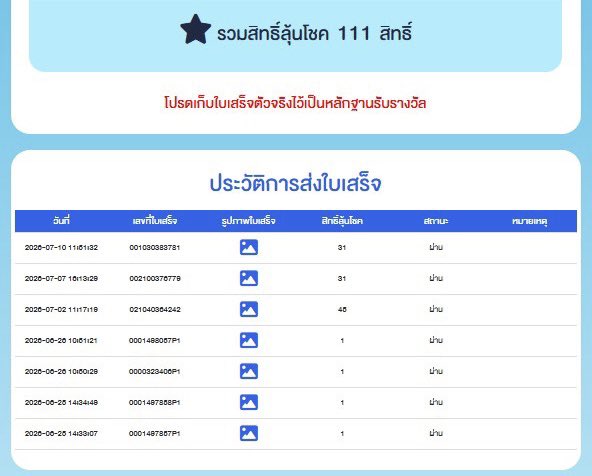Image resolution: width=592 pixels, height=476 pixels.
Task: Select the date cell of 07-10 row
Action: pos(61,248)
